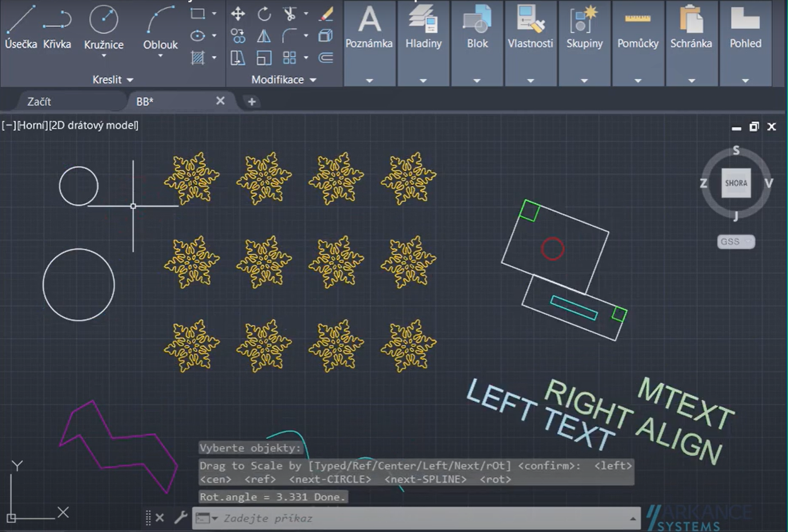Screen dimensions: 788x532
Task: Open command line customize wrench
Action: 181,518
